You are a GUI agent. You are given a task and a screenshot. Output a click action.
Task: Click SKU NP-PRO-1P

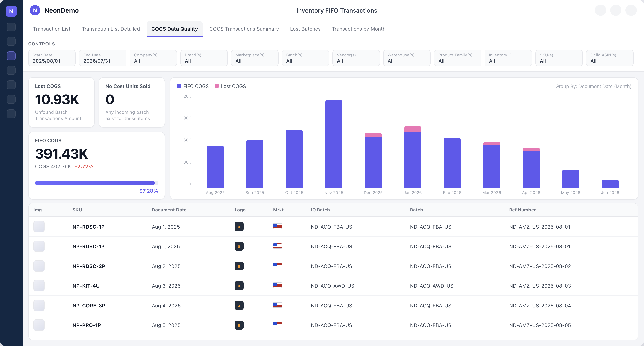[87, 325]
